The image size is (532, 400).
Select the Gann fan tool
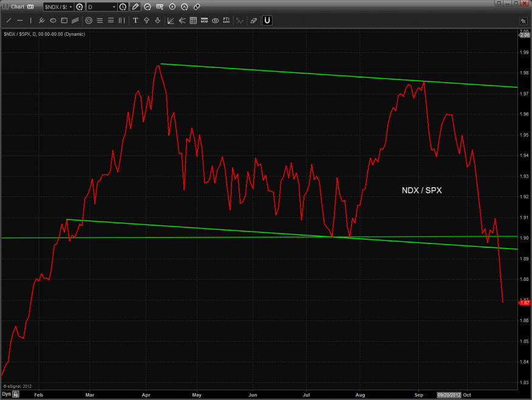click(171, 21)
